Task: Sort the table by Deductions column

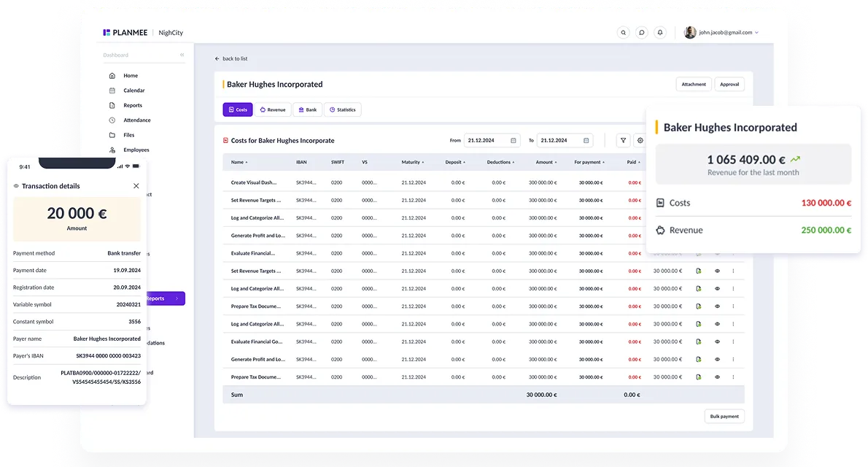Action: click(500, 162)
